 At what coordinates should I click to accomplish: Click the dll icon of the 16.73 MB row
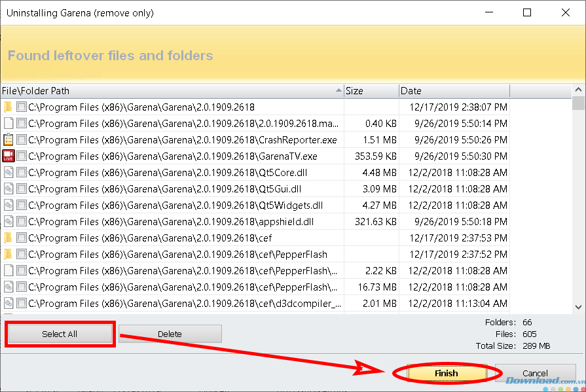tap(8, 287)
